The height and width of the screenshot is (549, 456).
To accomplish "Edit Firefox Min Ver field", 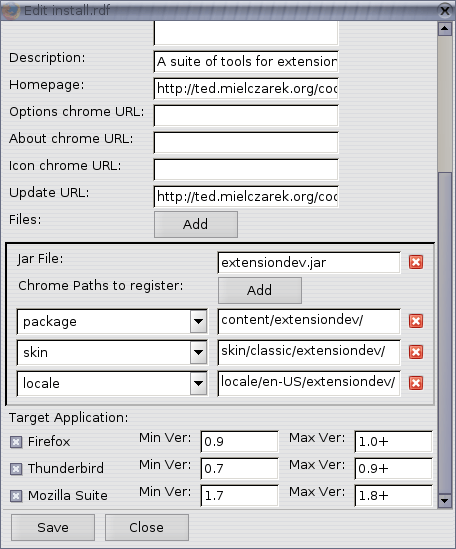I will 240,442.
